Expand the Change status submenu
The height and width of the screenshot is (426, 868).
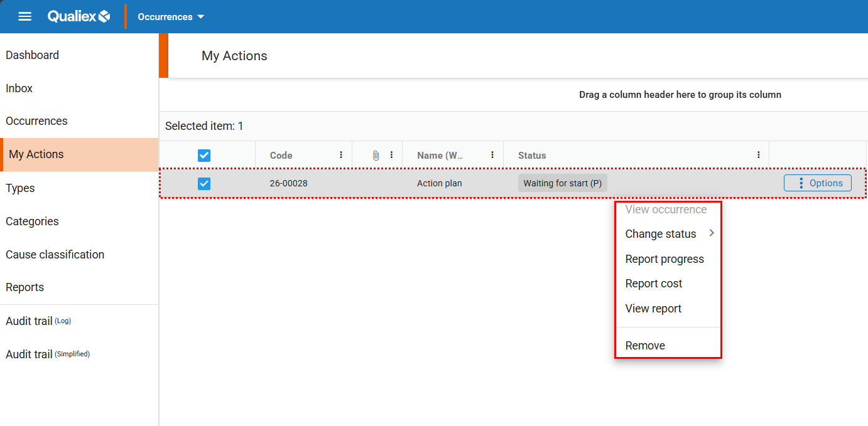pos(668,234)
